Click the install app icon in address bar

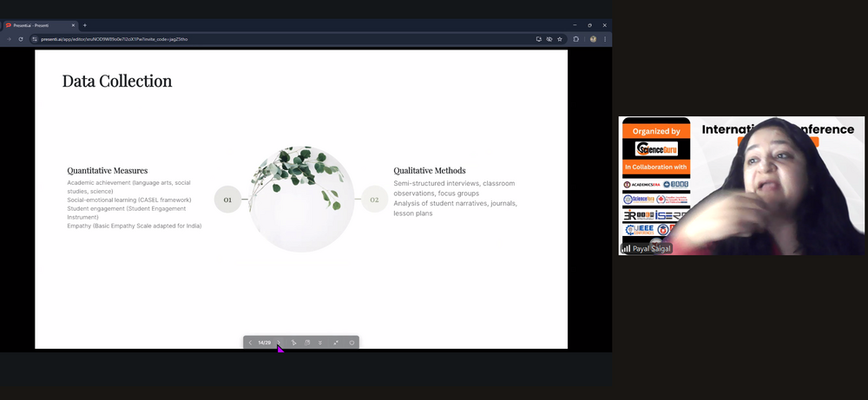[538, 39]
